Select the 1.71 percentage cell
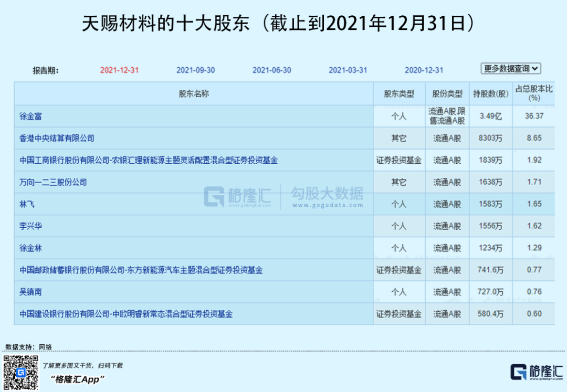This screenshot has height=392, width=567. [534, 183]
